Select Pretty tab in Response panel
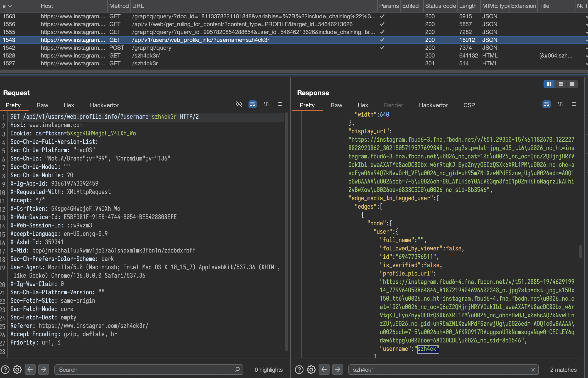The image size is (588, 378). pos(307,105)
